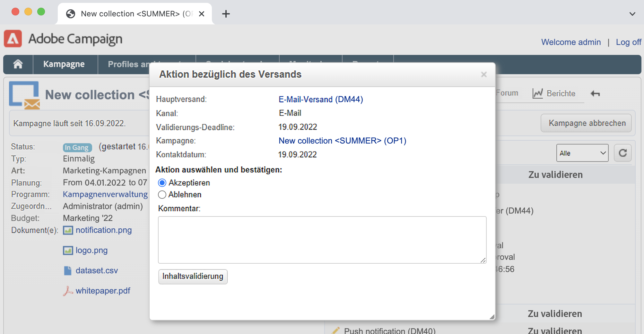Click the Log off link
Viewport: 644px width, 334px height.
coord(628,42)
